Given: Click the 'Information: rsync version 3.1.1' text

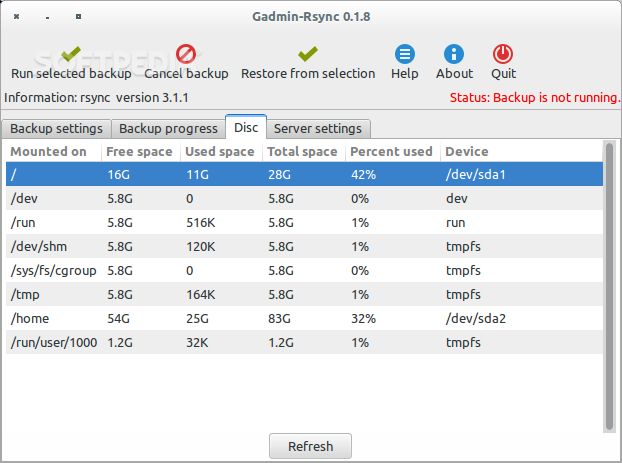Looking at the screenshot, I should [96, 98].
